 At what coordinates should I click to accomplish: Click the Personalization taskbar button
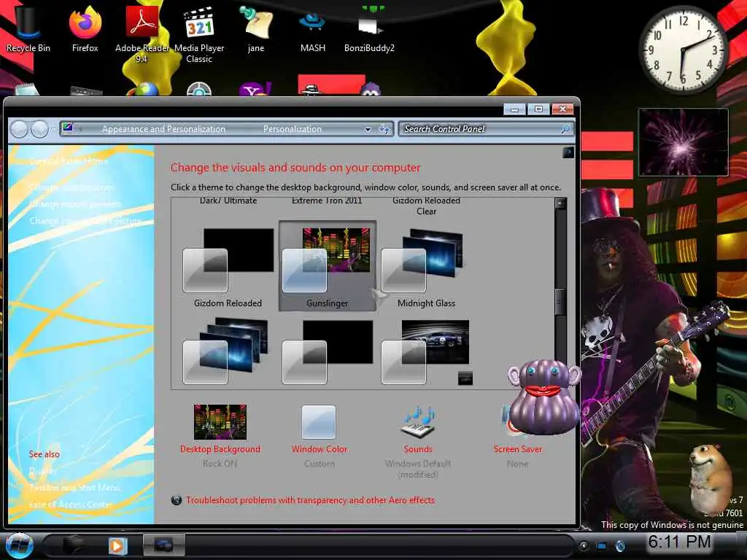click(163, 545)
